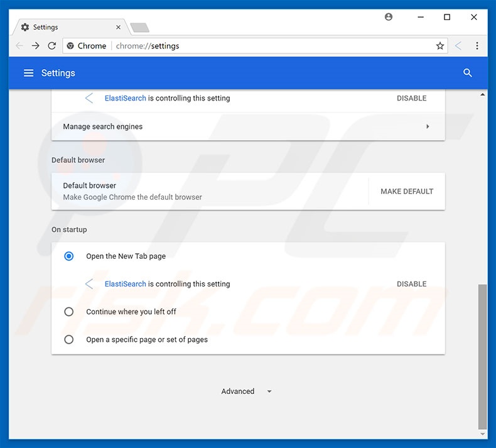Click the reload page button

coord(51,46)
